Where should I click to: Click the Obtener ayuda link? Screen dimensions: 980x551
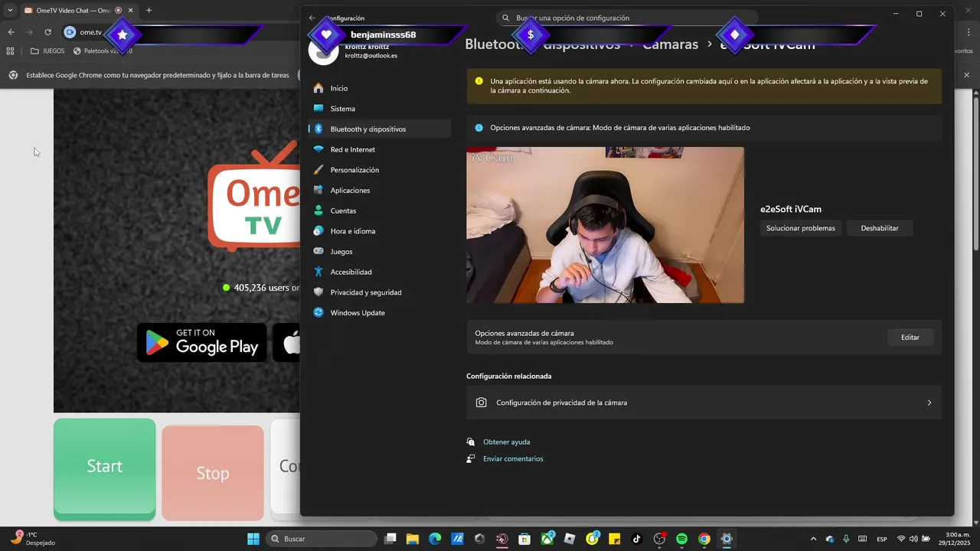pyautogui.click(x=506, y=442)
